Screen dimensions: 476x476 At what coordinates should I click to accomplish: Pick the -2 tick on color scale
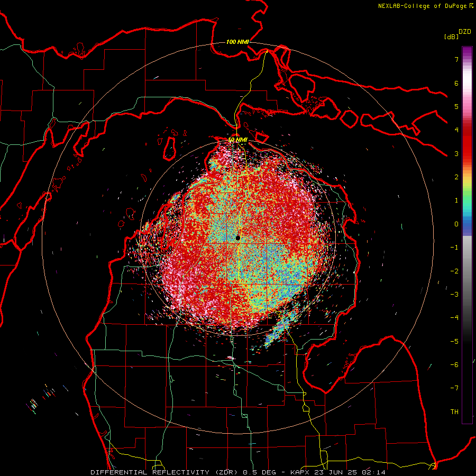click(454, 271)
